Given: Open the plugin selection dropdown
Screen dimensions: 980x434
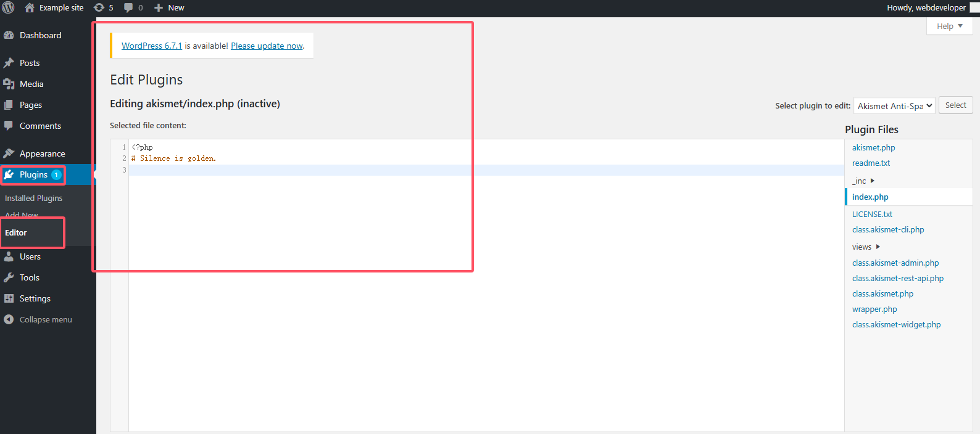Looking at the screenshot, I should [x=894, y=106].
